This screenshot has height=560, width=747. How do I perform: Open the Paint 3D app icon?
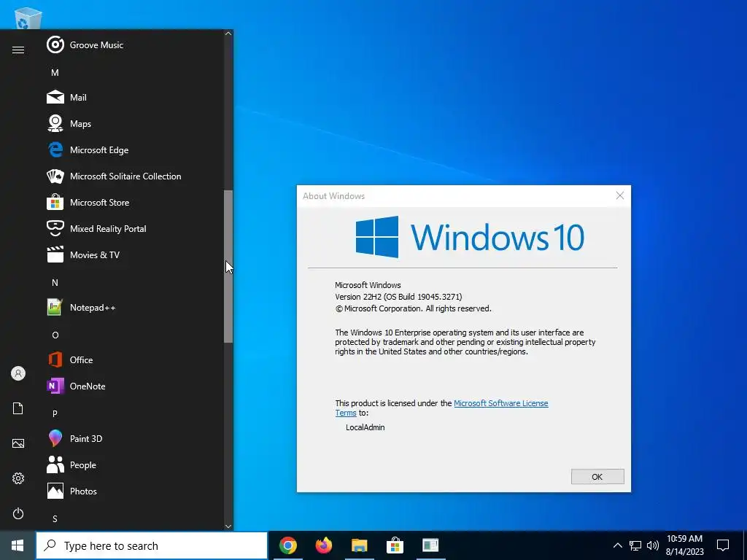coord(55,438)
